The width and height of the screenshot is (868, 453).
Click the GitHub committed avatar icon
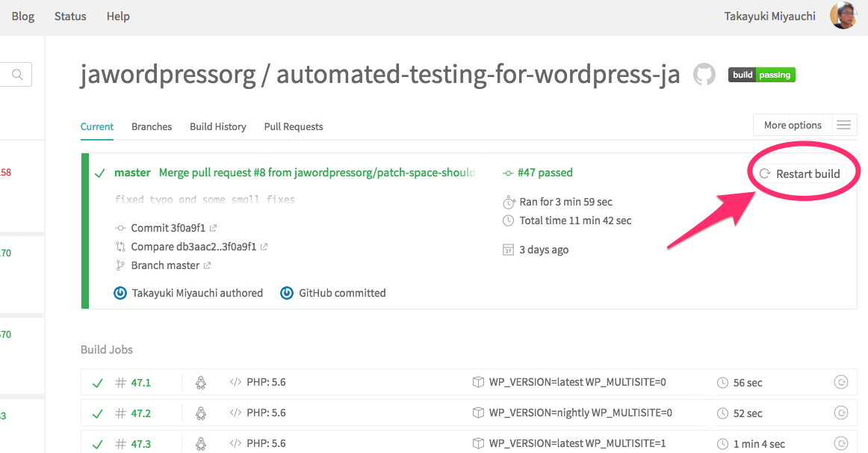pos(287,293)
